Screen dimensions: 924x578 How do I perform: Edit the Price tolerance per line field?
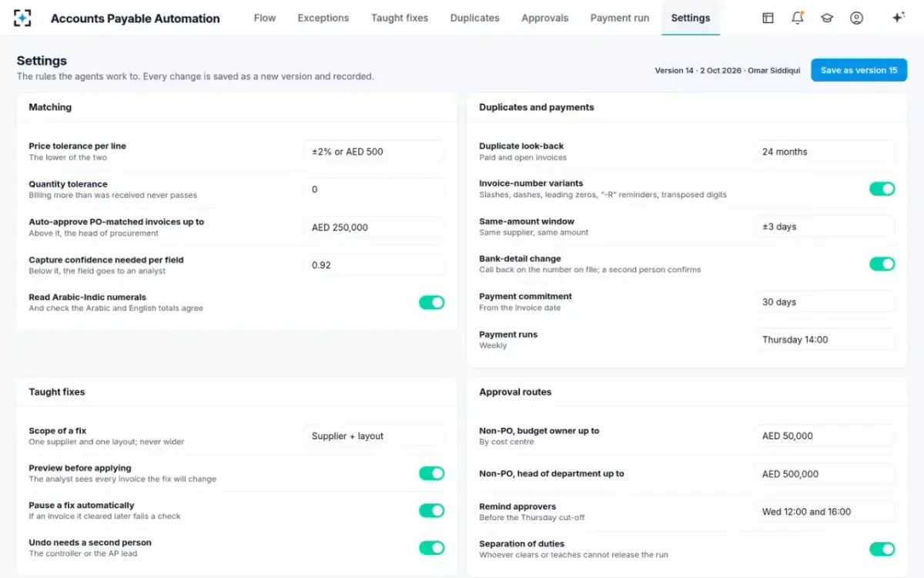pos(374,152)
